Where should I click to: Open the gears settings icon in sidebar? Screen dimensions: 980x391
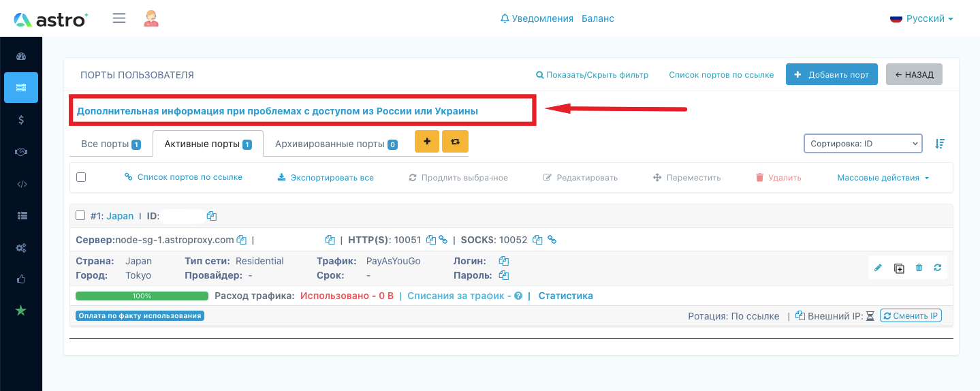pos(21,247)
